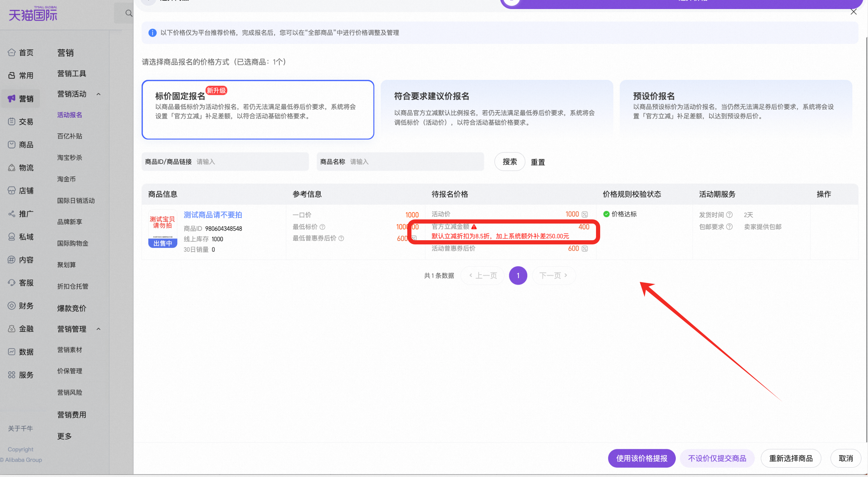Focus the 商品名称 input field

point(400,162)
